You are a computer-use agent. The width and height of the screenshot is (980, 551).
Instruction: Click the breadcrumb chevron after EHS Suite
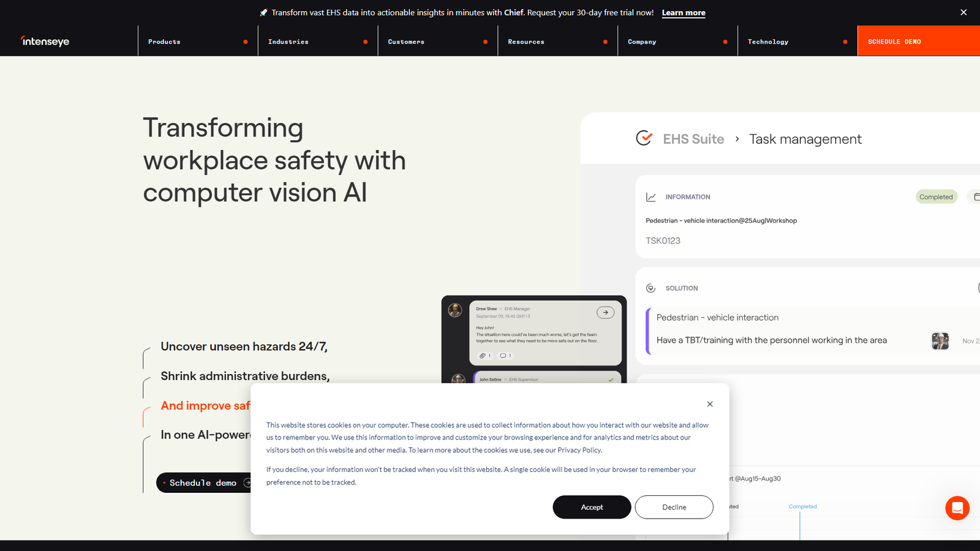(x=737, y=139)
